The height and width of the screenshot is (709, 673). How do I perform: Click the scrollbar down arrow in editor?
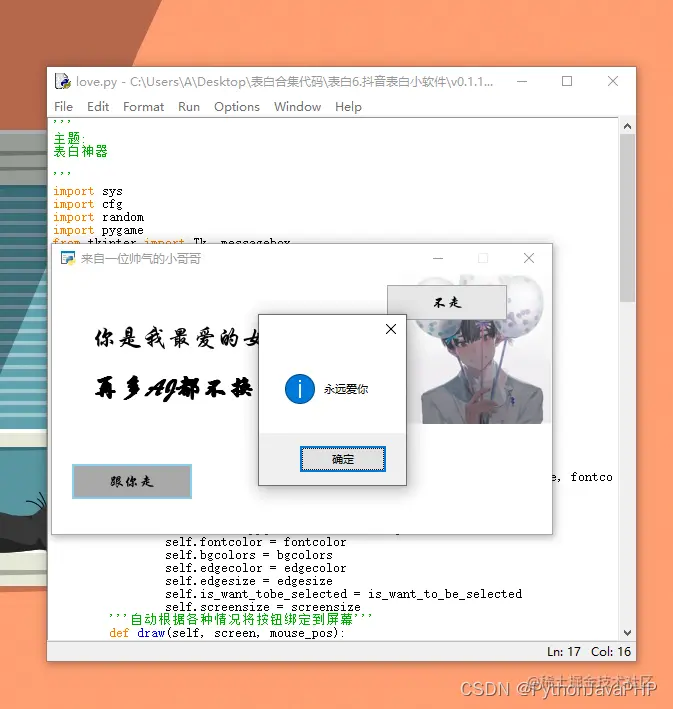[627, 633]
